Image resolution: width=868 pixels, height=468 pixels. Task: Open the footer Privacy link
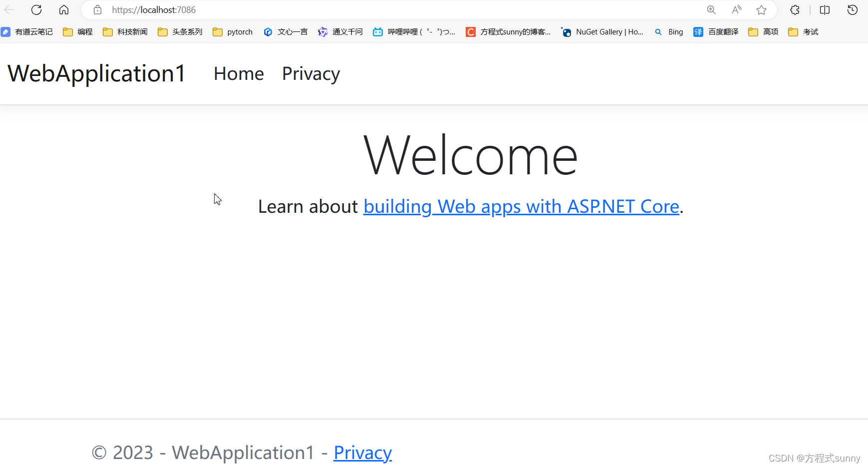tap(363, 453)
